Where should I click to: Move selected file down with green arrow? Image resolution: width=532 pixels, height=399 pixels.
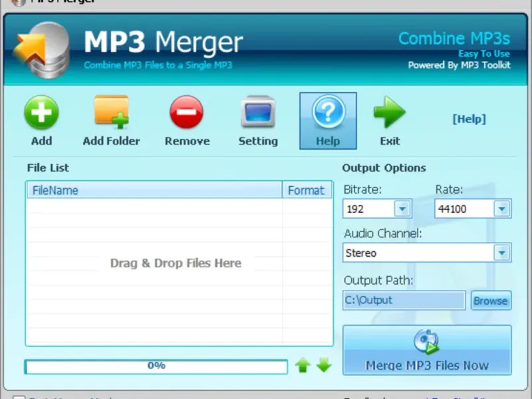[x=324, y=364]
